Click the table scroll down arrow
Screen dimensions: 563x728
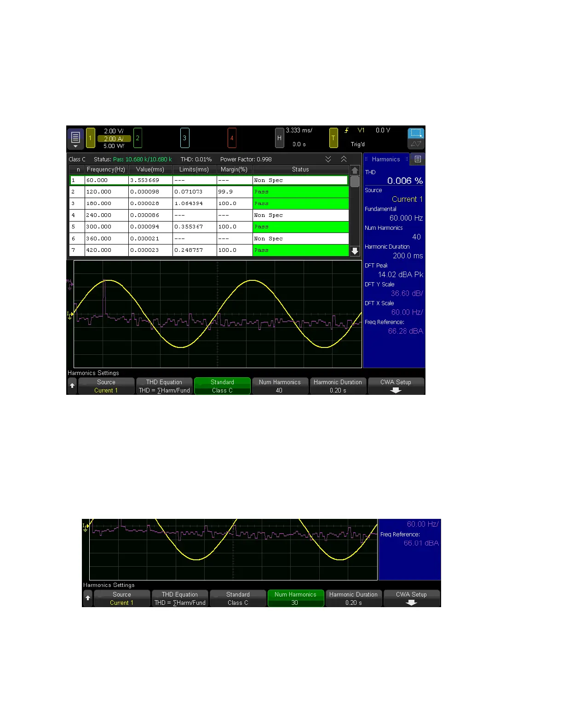click(355, 251)
